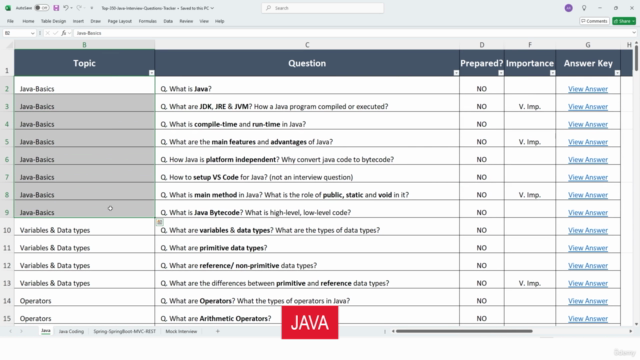This screenshot has height=360, width=640.
Task: Open the Topic column filter dropdown
Action: (151, 73)
